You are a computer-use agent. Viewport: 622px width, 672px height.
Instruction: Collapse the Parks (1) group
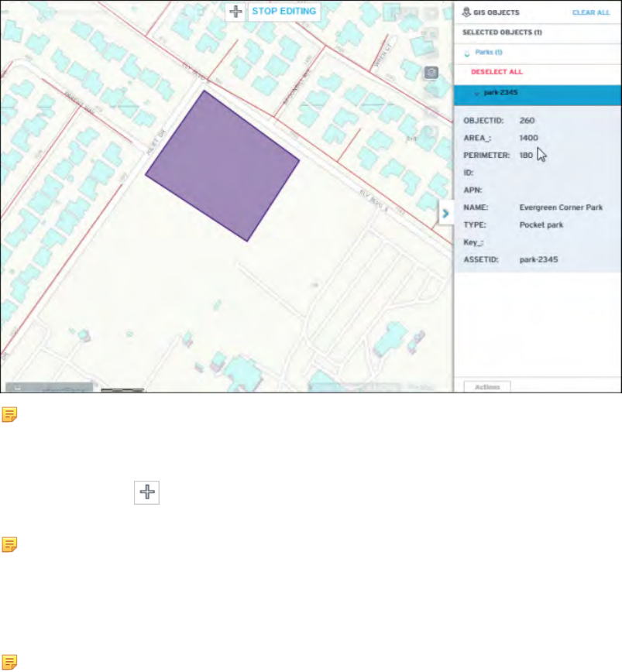(467, 53)
